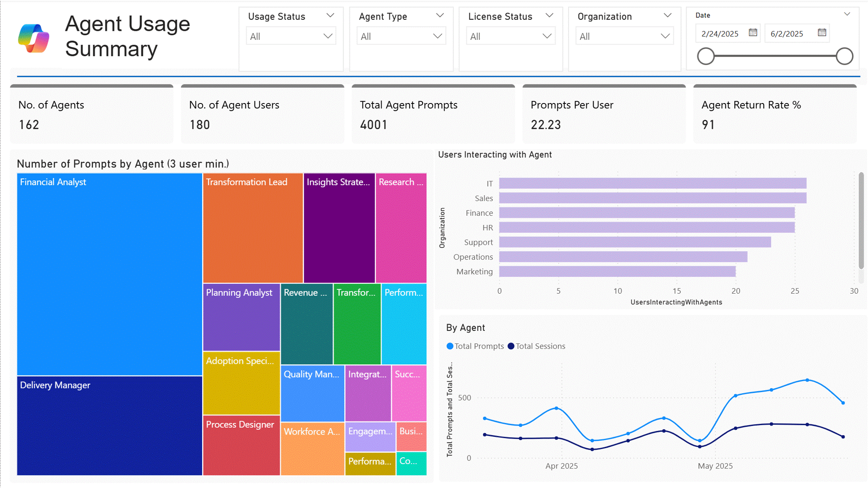Collapse the Organization slicer header chevron

667,15
